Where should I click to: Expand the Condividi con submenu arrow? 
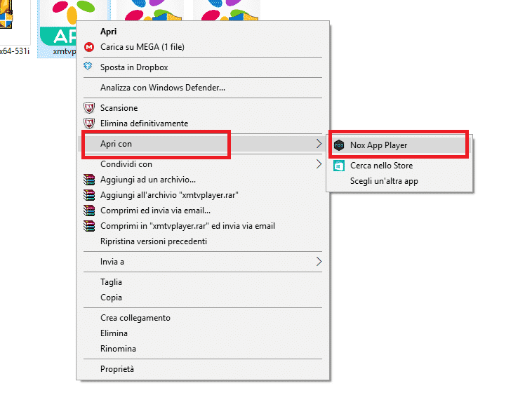(x=319, y=164)
